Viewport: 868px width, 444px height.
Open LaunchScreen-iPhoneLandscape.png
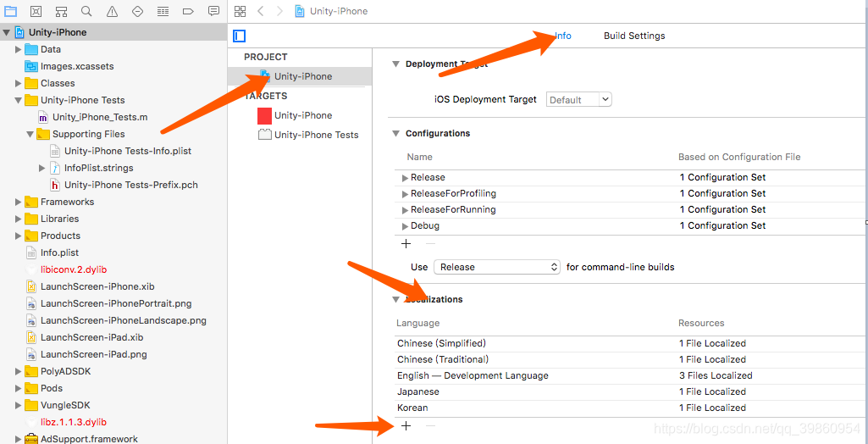pyautogui.click(x=123, y=320)
